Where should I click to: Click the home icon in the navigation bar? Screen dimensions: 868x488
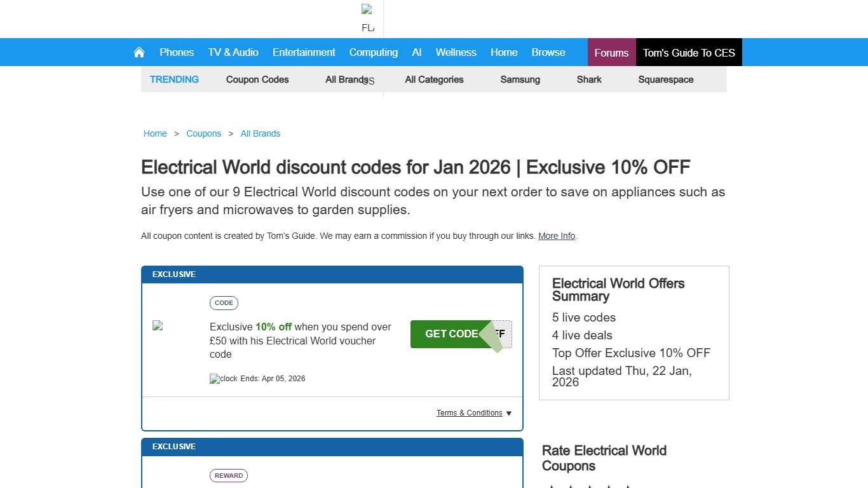click(139, 52)
